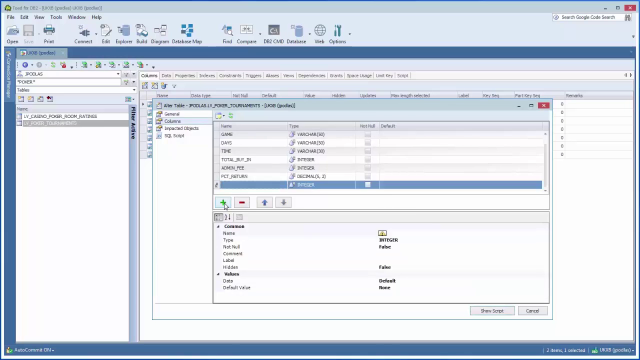Switch to the Indexes tab
640x360 pixels.
point(207,76)
